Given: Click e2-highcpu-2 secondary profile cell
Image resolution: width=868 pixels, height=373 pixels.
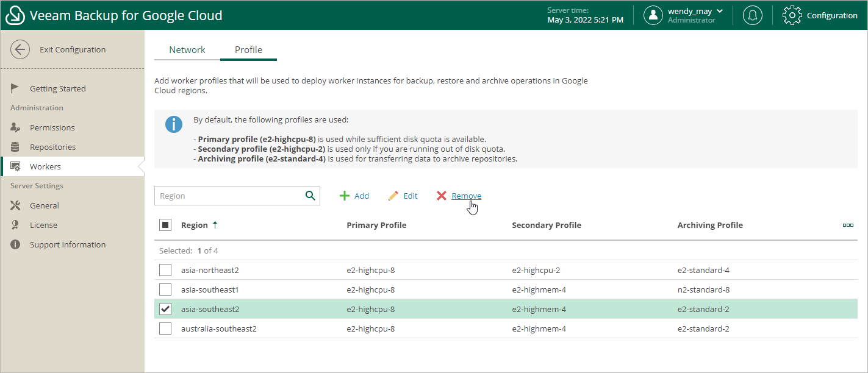Looking at the screenshot, I should [536, 270].
